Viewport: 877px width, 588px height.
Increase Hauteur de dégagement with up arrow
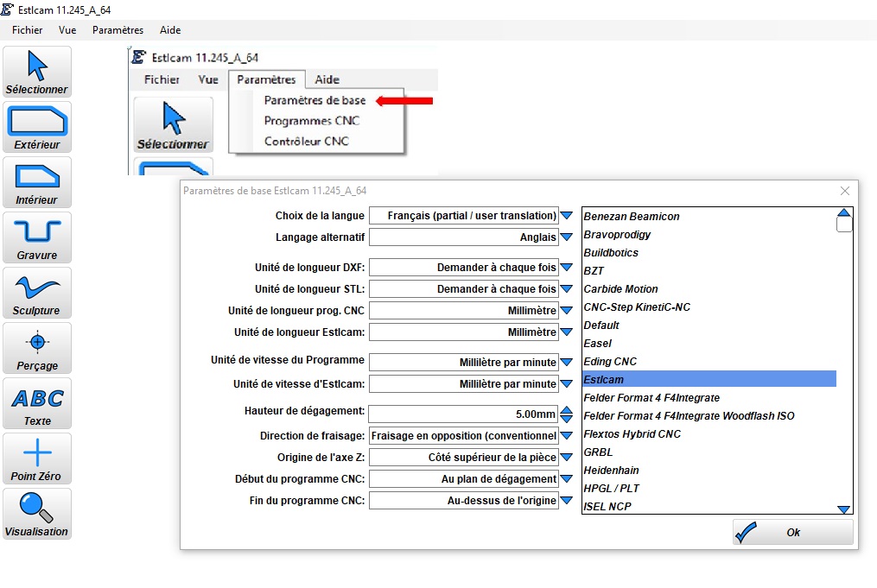pos(567,409)
